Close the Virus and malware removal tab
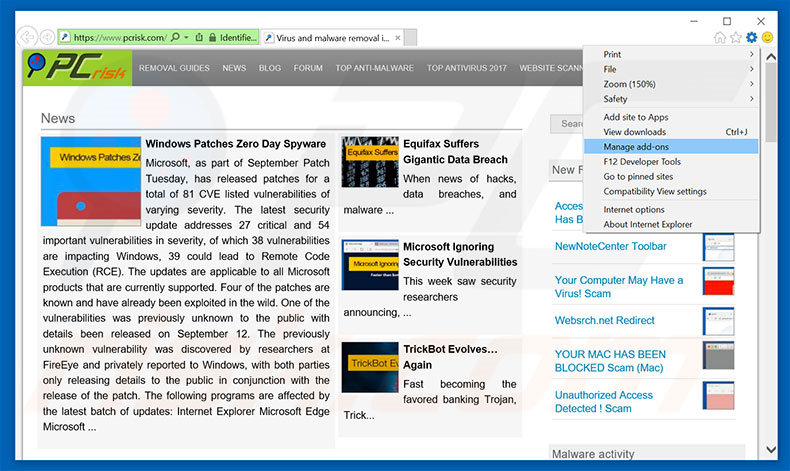Screen dimensions: 790x471 click(398, 38)
